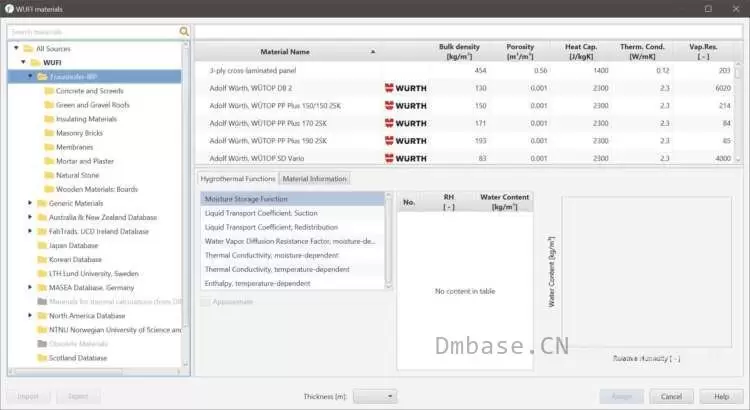This screenshot has height=410, width=750.
Task: Click the Japan Database folder icon
Action: pyautogui.click(x=42, y=245)
